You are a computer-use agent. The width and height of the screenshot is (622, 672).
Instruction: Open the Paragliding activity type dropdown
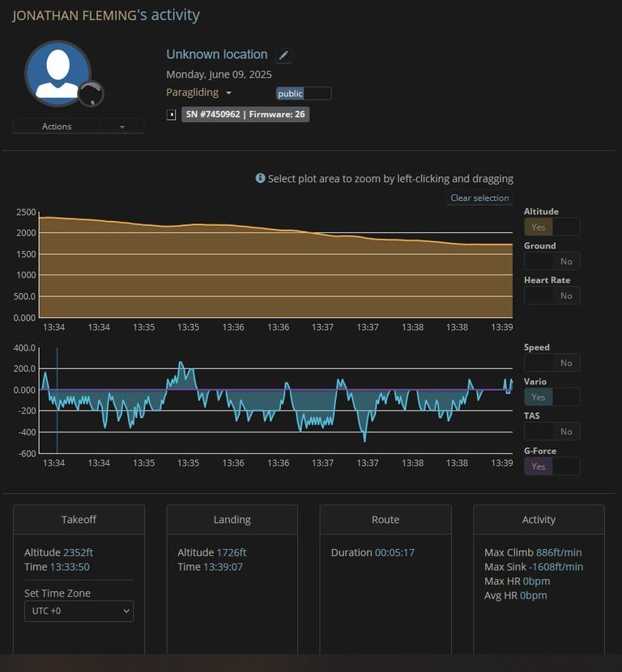coord(199,92)
